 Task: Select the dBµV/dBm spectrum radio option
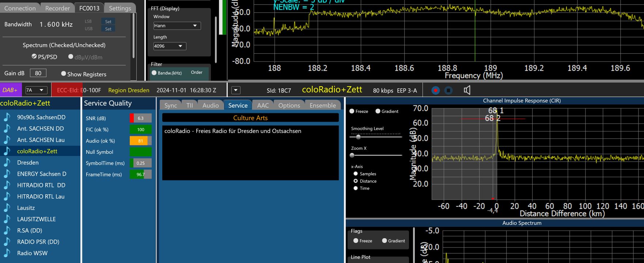pyautogui.click(x=71, y=57)
